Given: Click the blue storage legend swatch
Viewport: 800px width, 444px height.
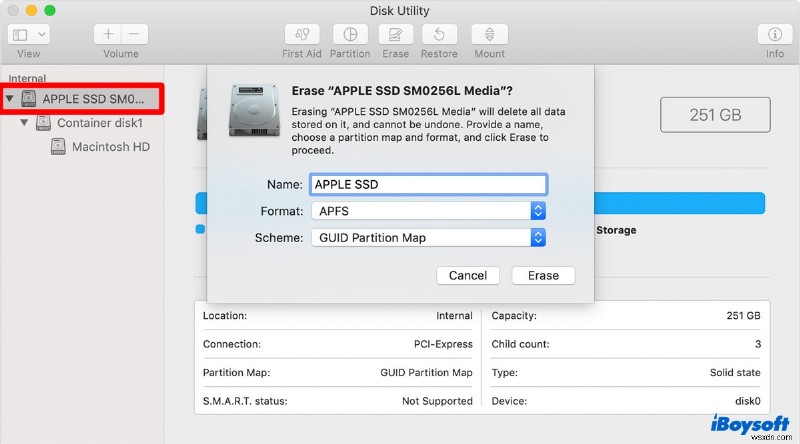Looking at the screenshot, I should pos(201,229).
